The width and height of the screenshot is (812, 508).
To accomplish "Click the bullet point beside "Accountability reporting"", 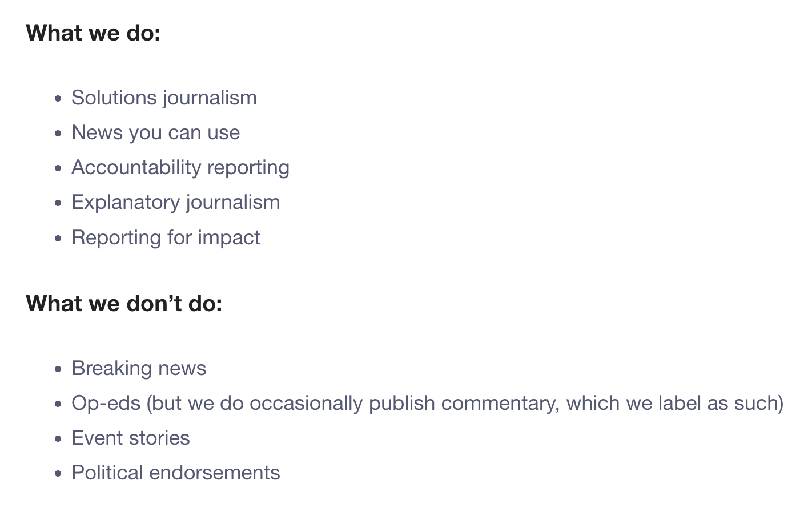I will [58, 168].
